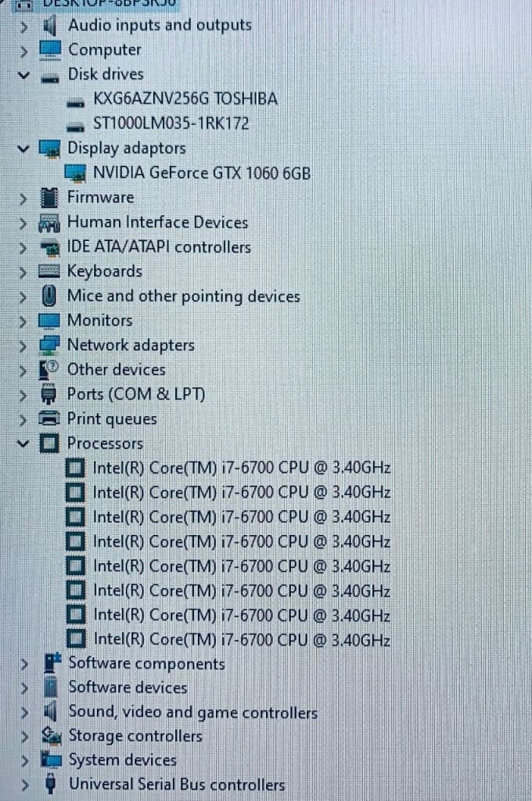Click the Mice and other pointing devices icon
The width and height of the screenshot is (532, 801).
coord(49,296)
